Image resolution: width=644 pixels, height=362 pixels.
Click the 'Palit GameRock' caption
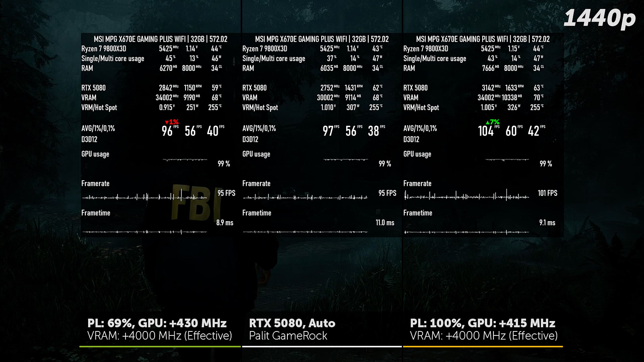coord(288,336)
